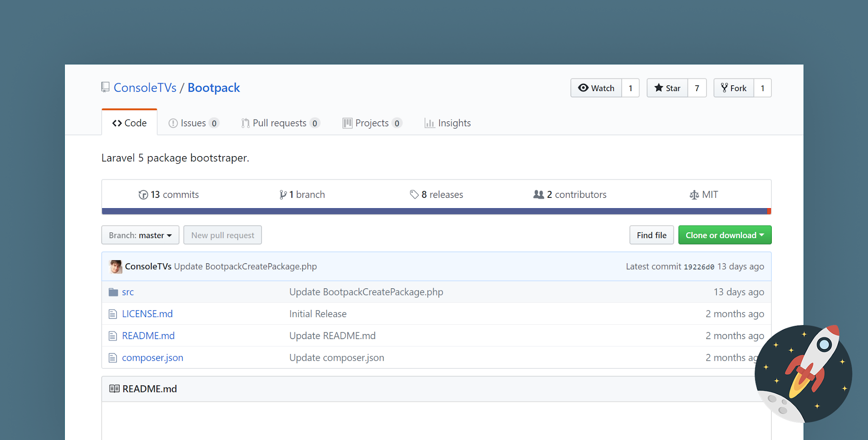
Task: Open the LICENSE.md file
Action: click(147, 314)
